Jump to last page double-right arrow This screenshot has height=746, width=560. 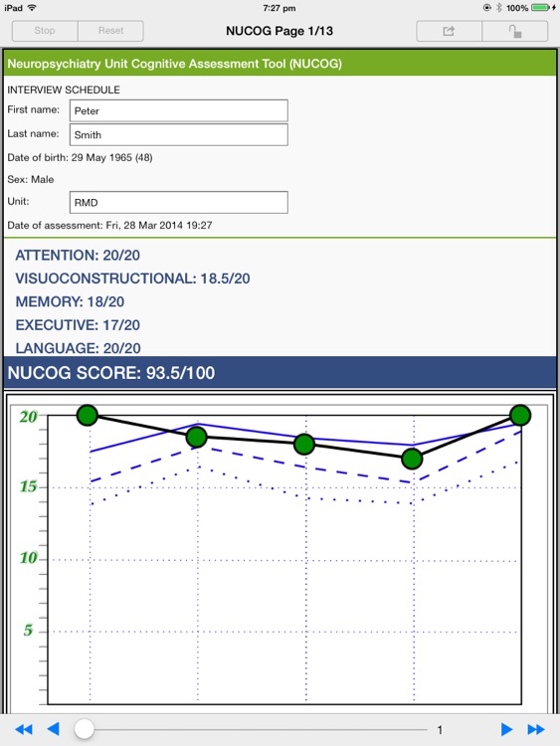pos(536,729)
